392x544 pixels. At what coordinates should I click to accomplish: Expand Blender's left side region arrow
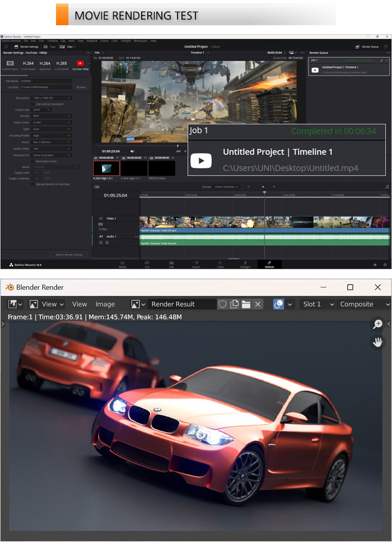click(3, 324)
